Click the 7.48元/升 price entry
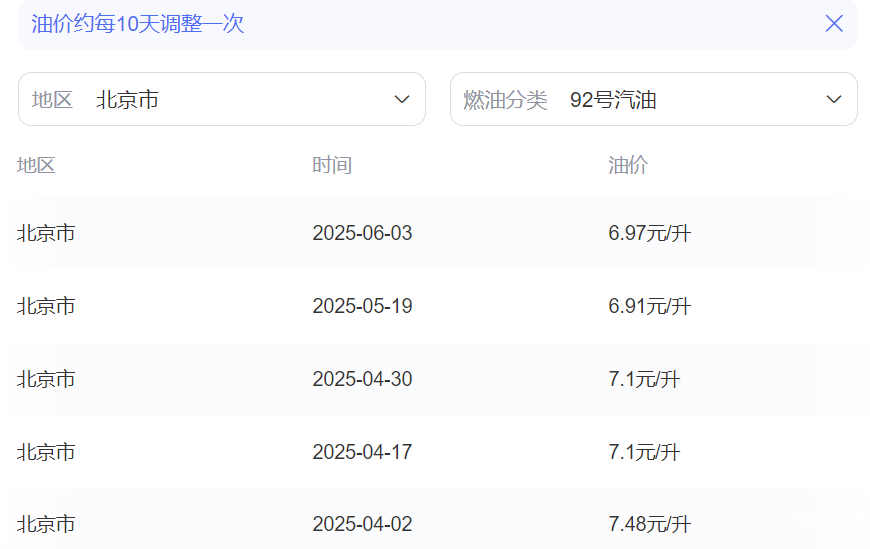This screenshot has height=549, width=870. point(649,524)
